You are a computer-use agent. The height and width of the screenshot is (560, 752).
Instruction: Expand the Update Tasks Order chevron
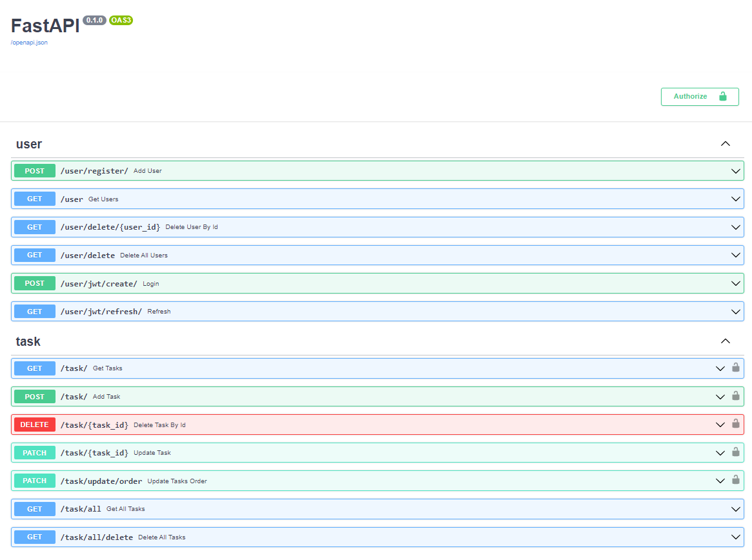(720, 481)
